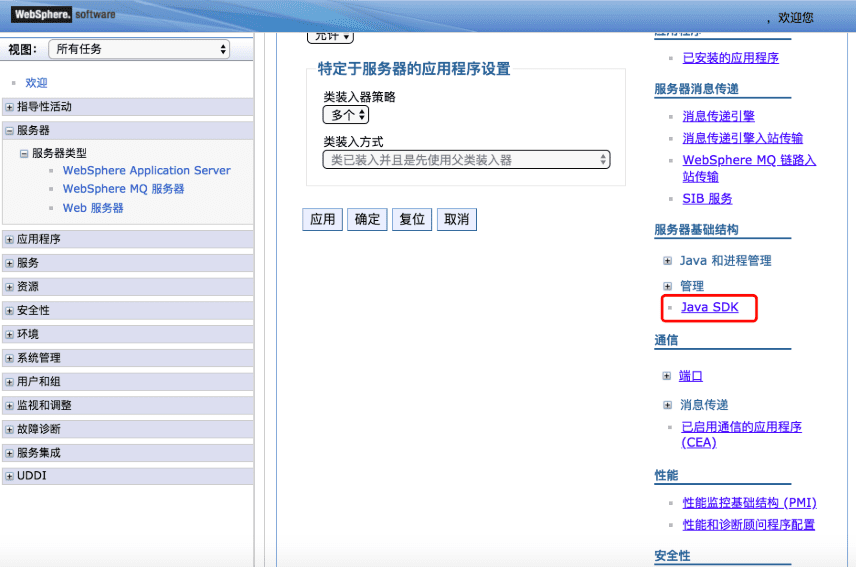Open Web 服务器 link
This screenshot has width=856, height=567.
click(93, 208)
